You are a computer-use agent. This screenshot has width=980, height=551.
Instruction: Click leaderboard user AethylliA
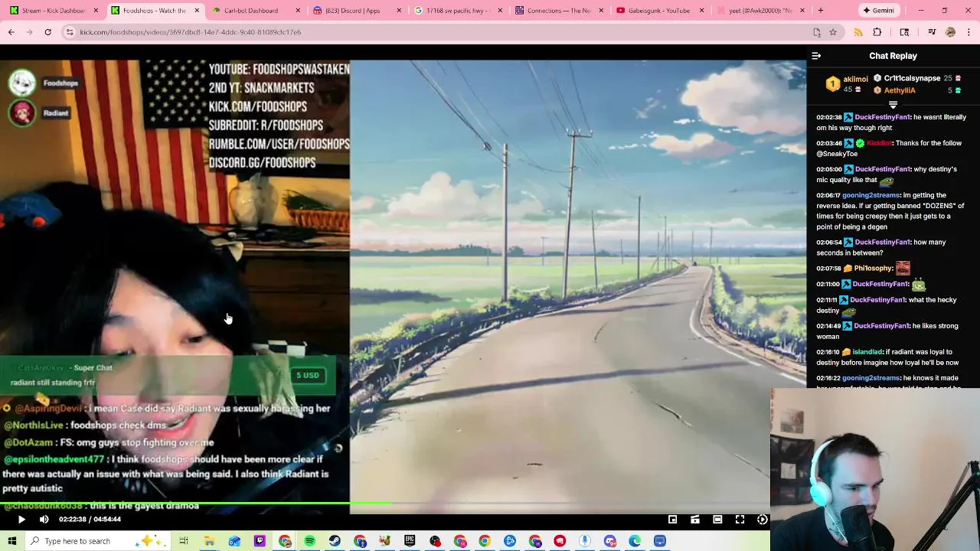pyautogui.click(x=900, y=90)
